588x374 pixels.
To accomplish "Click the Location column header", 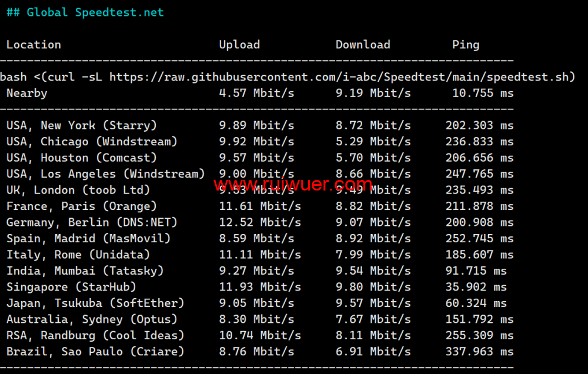I will (x=34, y=45).
